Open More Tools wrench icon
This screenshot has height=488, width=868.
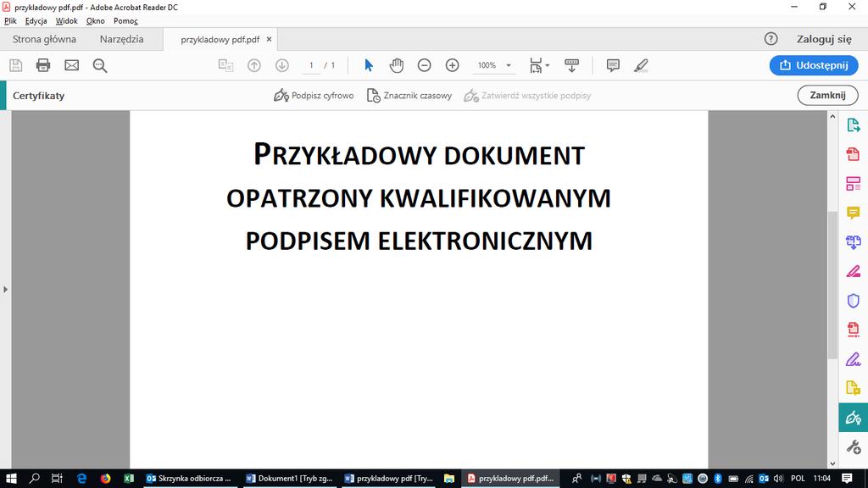853,446
